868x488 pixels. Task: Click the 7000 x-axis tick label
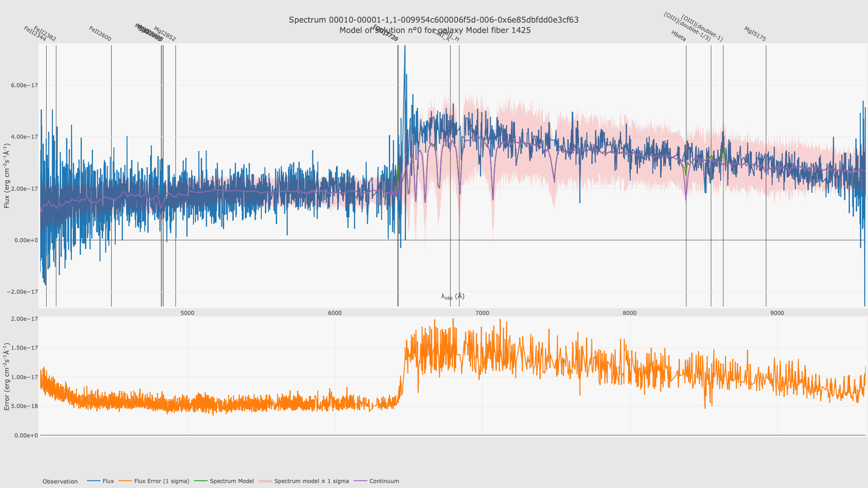point(482,313)
